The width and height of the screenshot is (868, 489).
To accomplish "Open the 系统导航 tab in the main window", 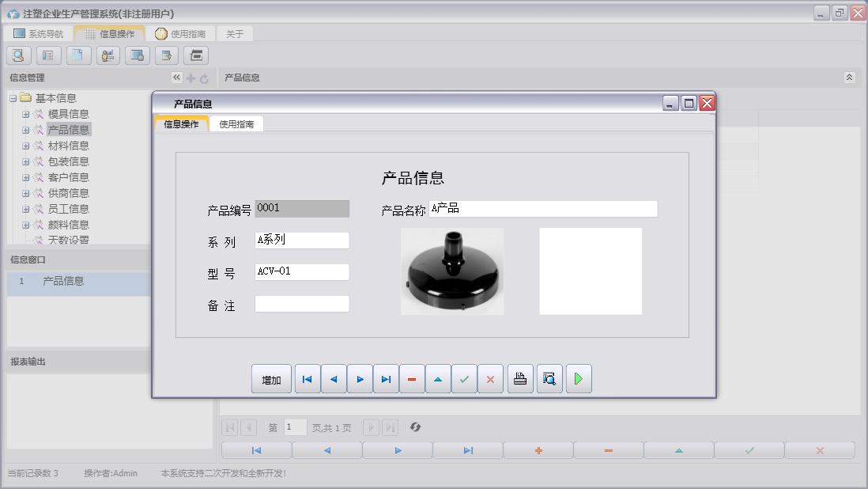I will pyautogui.click(x=43, y=33).
